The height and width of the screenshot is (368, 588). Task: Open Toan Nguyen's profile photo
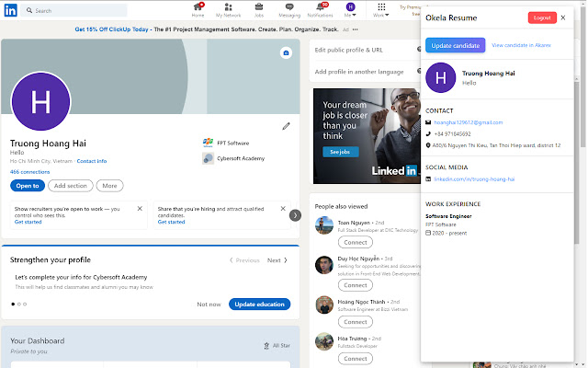click(x=324, y=225)
